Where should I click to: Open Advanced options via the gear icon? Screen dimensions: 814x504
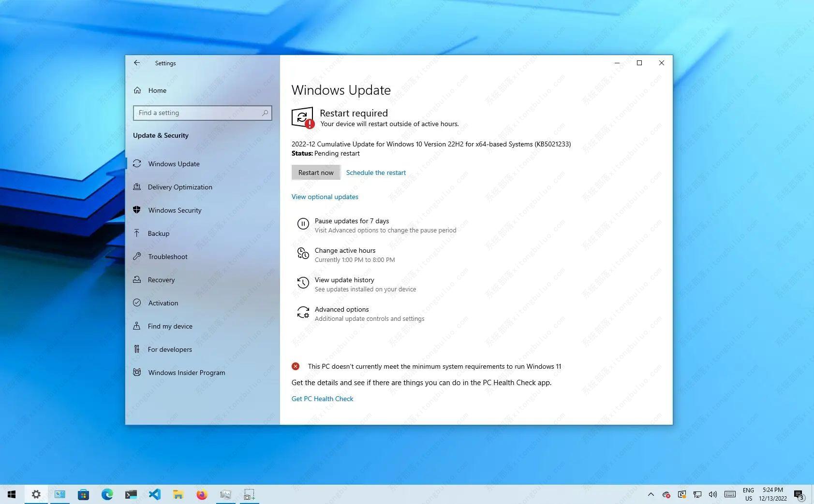303,312
